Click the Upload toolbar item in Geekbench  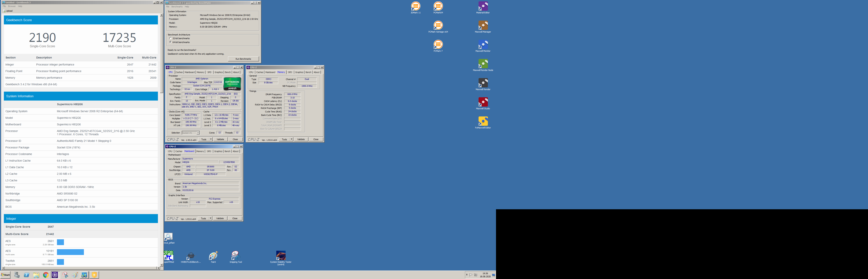pos(8,11)
